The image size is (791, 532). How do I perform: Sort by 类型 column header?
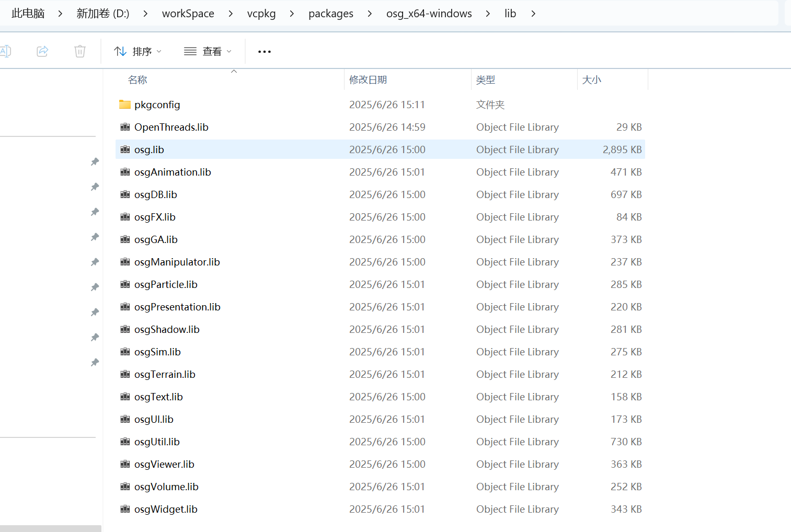point(486,79)
